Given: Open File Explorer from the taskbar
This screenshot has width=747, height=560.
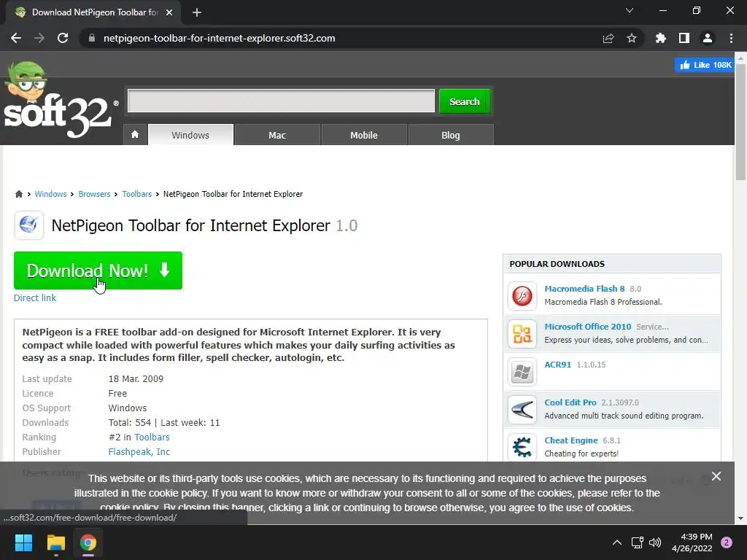Looking at the screenshot, I should click(x=55, y=542).
